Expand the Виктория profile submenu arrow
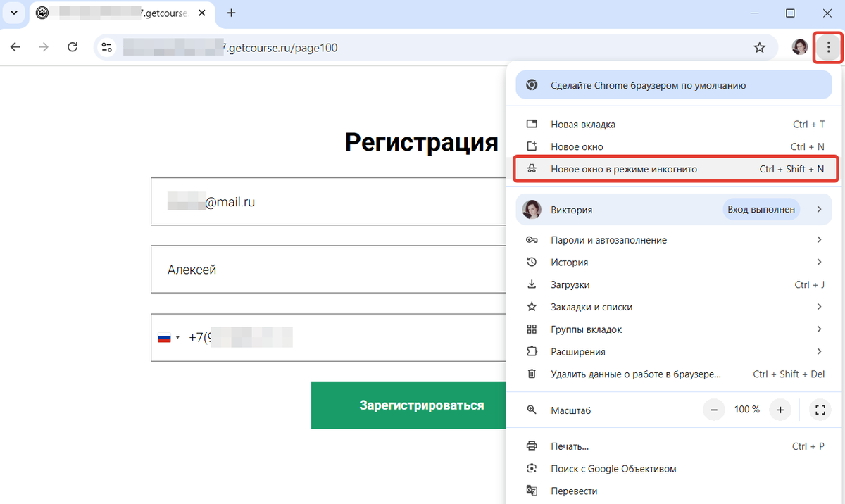 tap(819, 209)
